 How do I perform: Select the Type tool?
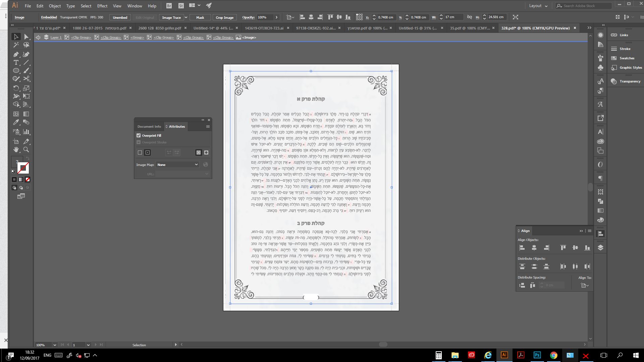[16, 63]
